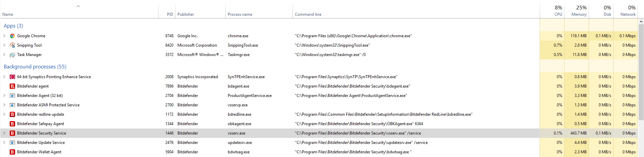
Task: Select Bitdefender Safepay Agent row name
Action: click(x=41, y=124)
